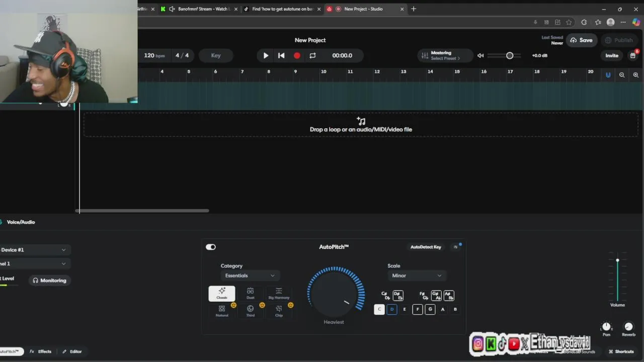
Task: Expand the input Channel 1 dropdown
Action: pos(34,263)
